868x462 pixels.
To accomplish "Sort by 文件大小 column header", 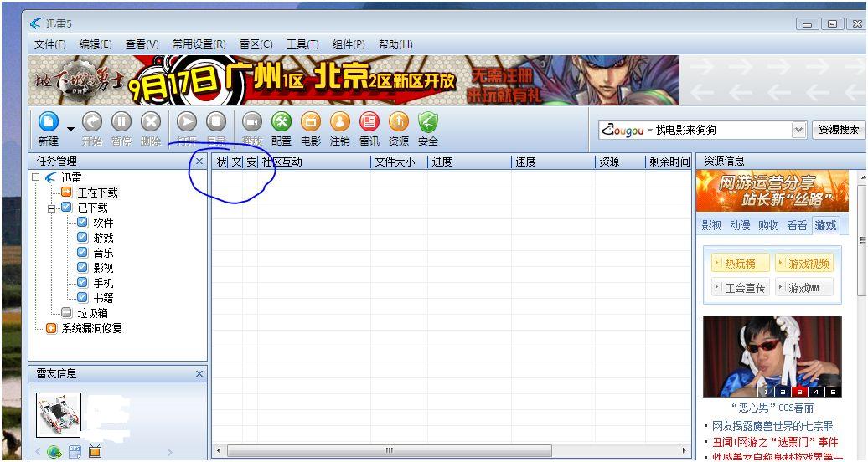I will (399, 162).
